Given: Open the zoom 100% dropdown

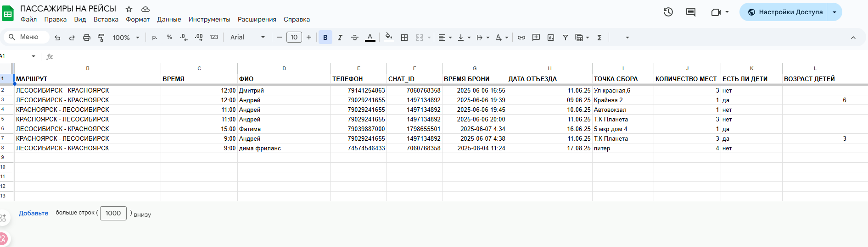Looking at the screenshot, I should tap(126, 38).
